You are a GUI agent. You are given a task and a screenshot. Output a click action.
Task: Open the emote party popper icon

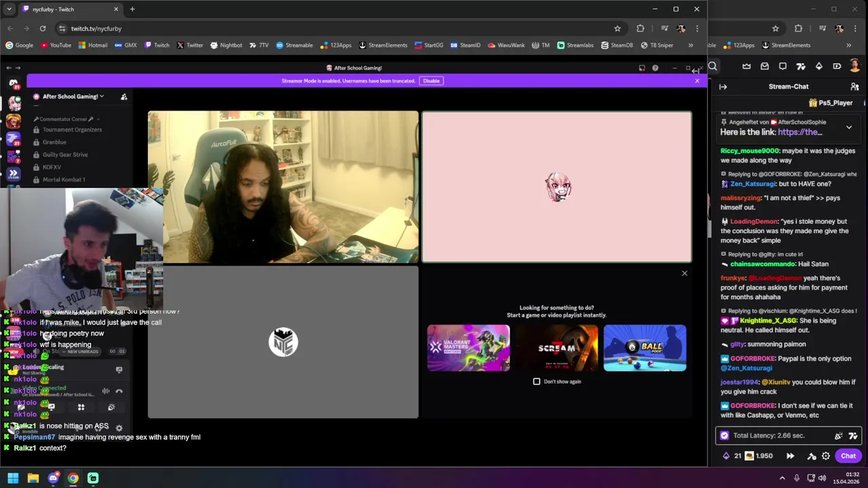pos(839,436)
